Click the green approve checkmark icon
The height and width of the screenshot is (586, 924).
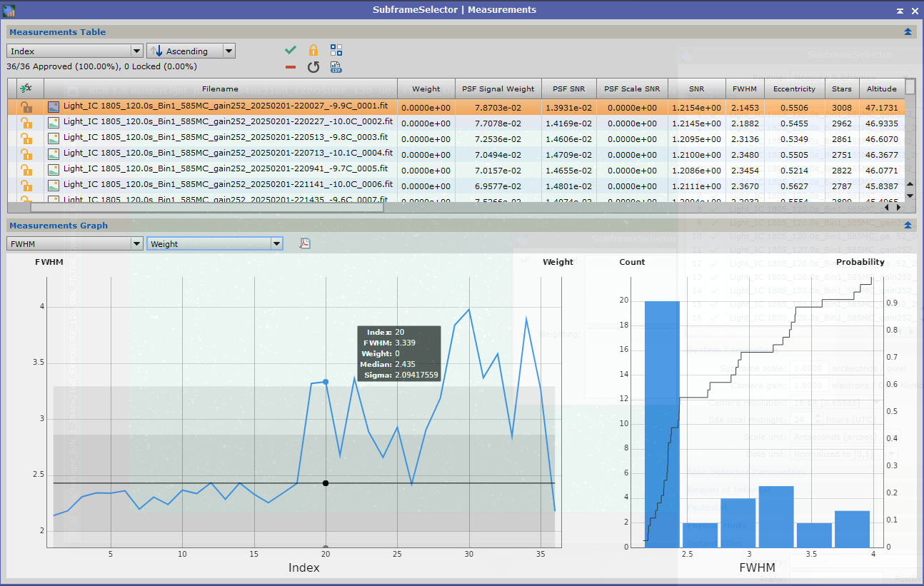290,50
